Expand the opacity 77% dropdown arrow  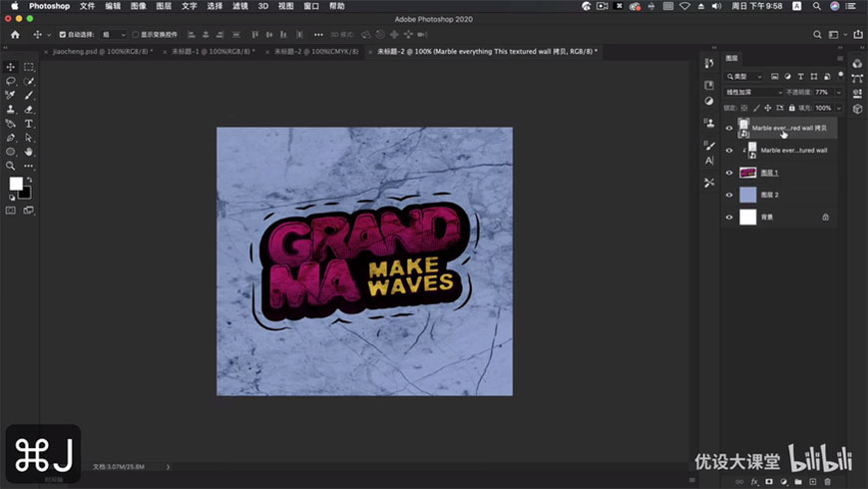point(838,92)
